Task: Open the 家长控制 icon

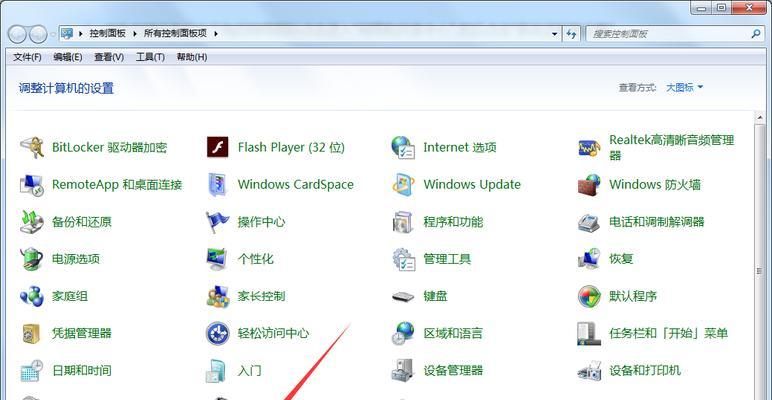Action: click(218, 296)
